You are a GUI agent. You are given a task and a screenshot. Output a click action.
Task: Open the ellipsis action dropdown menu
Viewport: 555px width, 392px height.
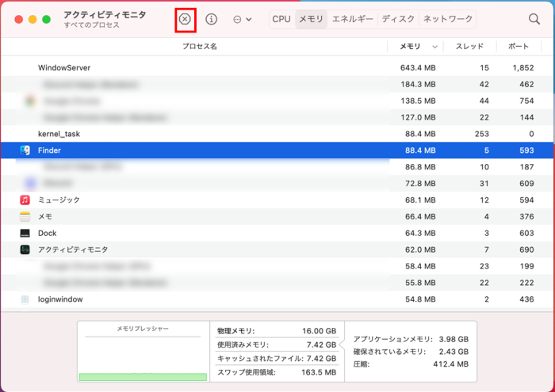coord(242,19)
